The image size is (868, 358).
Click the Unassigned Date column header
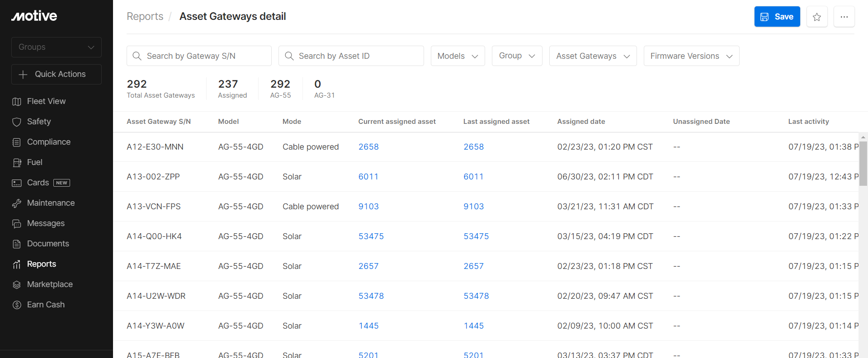pyautogui.click(x=701, y=122)
